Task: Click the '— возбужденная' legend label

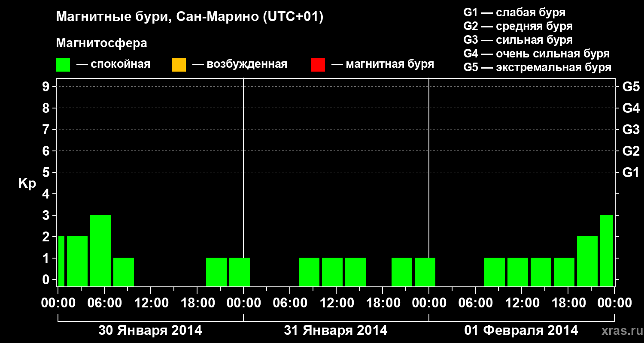Action: pyautogui.click(x=240, y=65)
